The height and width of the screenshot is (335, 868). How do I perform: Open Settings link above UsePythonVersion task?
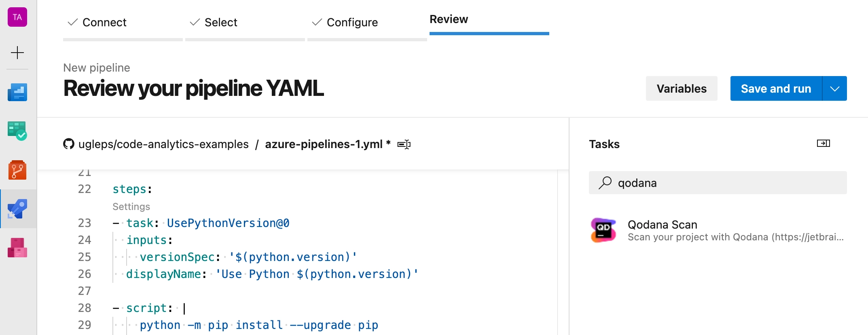point(131,207)
